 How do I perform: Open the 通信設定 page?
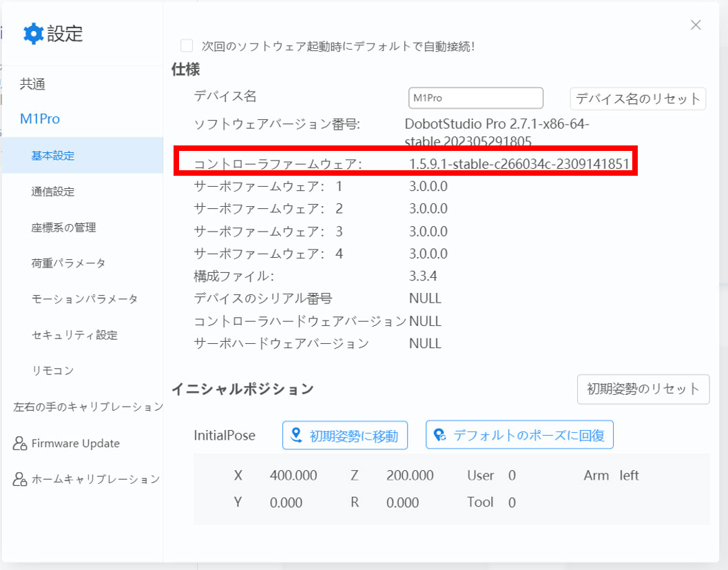[x=53, y=192]
